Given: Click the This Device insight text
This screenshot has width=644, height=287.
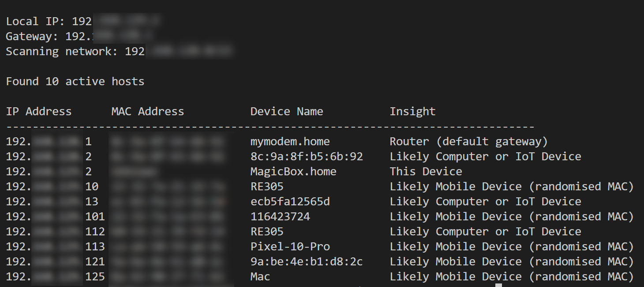Looking at the screenshot, I should 426,172.
